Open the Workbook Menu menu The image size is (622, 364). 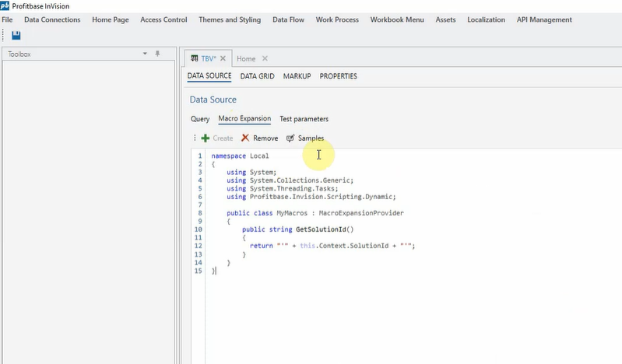[397, 19]
